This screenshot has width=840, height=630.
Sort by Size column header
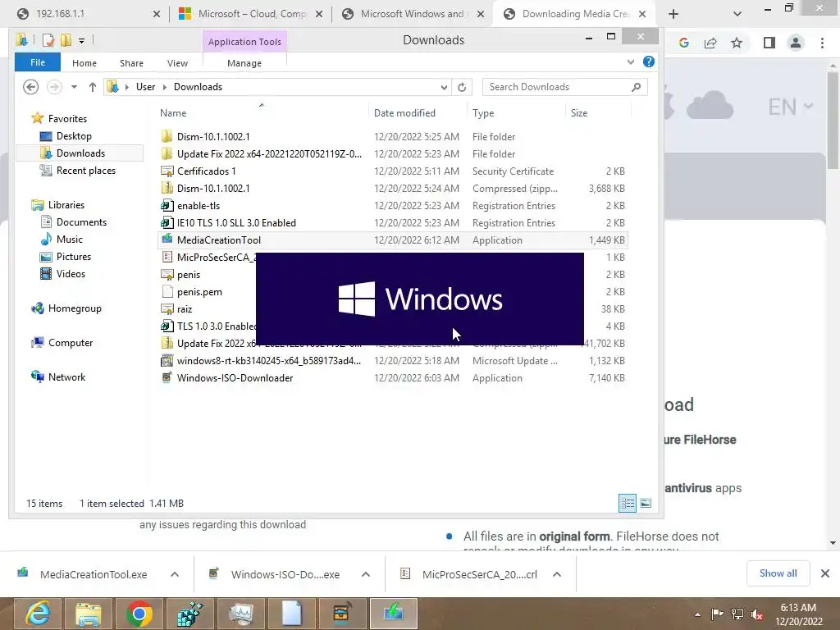click(579, 113)
